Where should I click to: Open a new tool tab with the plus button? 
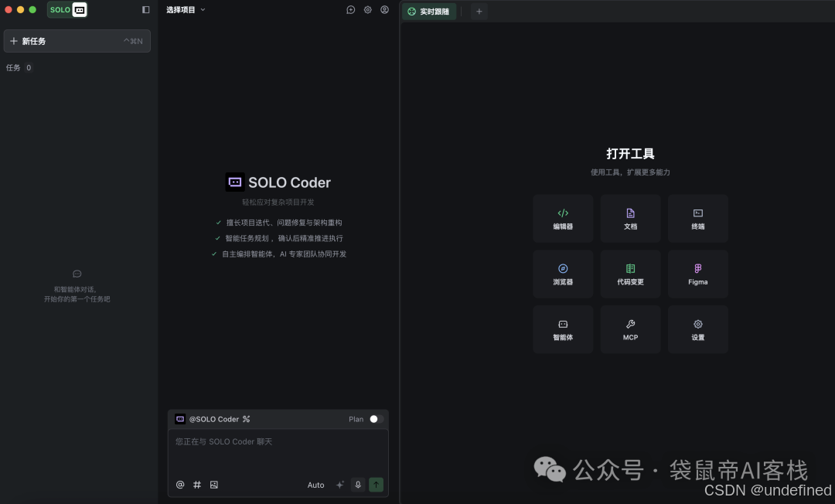pyautogui.click(x=479, y=11)
